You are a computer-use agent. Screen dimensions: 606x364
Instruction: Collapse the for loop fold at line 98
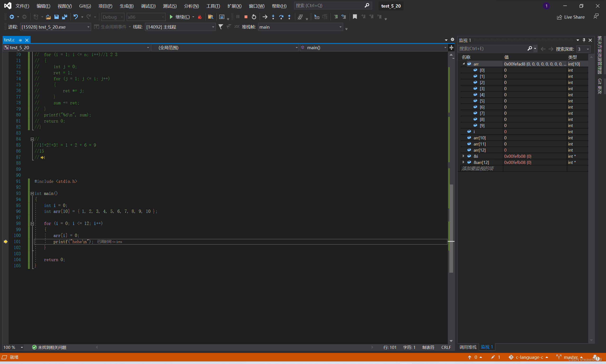32,224
